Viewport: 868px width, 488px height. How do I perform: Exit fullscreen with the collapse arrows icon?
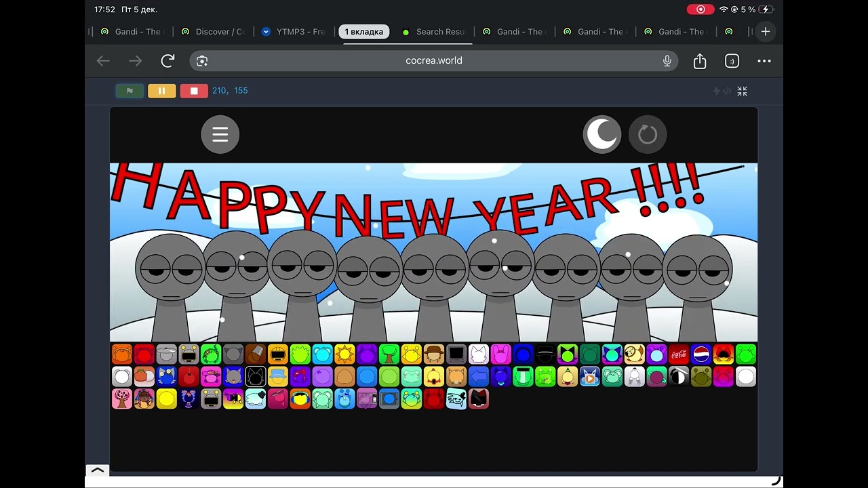click(743, 91)
